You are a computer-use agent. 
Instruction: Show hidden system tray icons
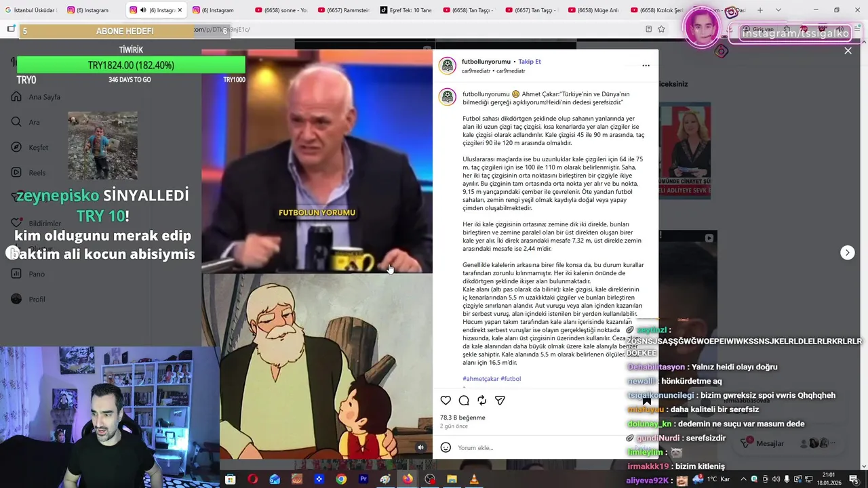point(744,479)
